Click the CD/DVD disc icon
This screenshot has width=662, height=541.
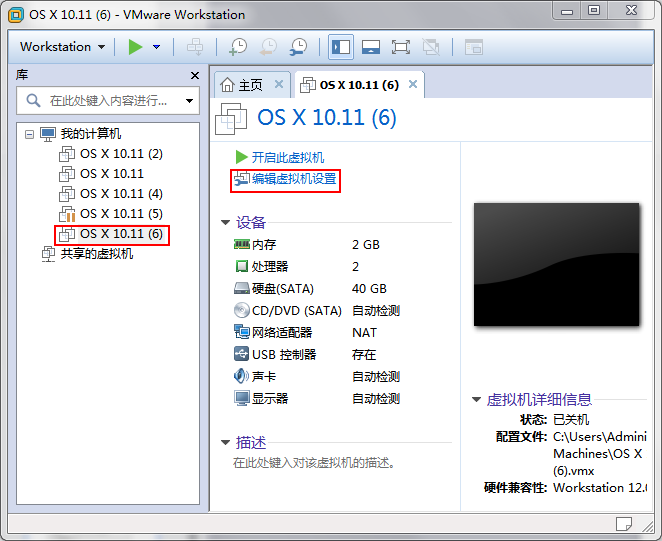(242, 310)
